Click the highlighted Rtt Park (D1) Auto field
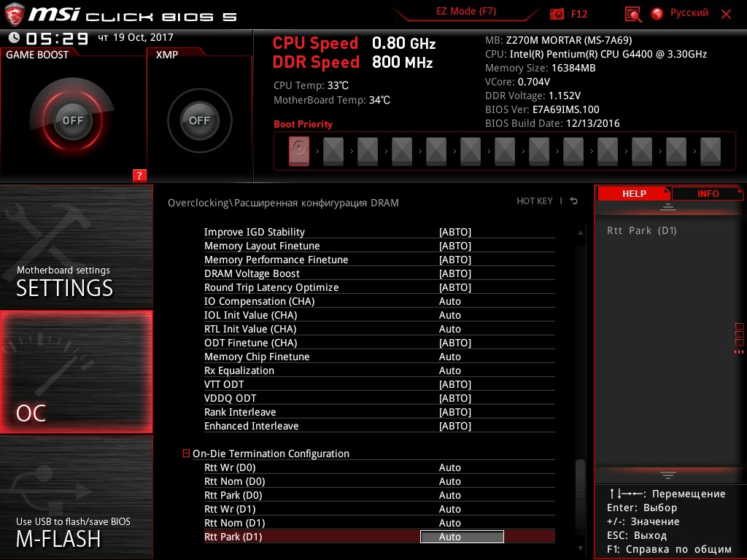 462,537
